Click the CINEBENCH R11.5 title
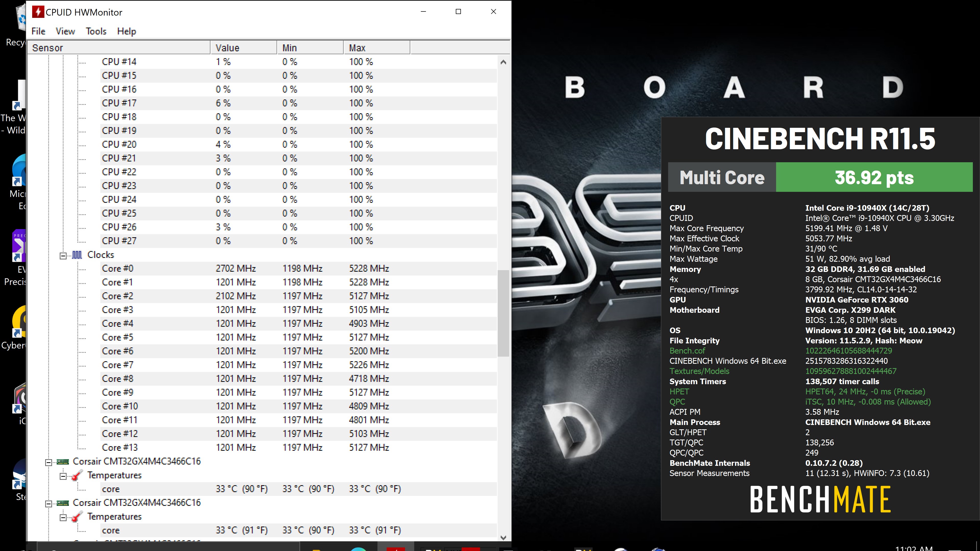Image resolution: width=980 pixels, height=551 pixels. coord(820,139)
